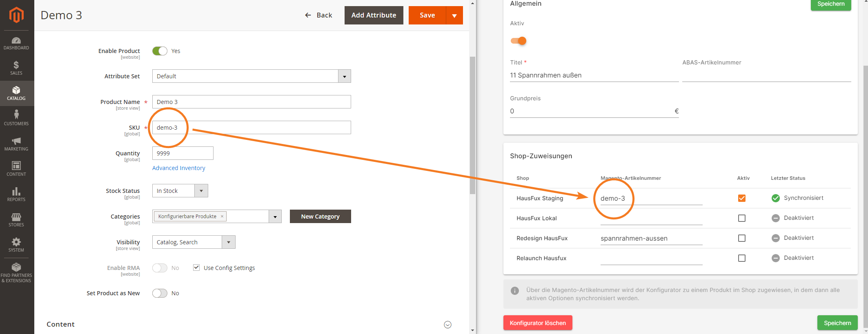Image resolution: width=868 pixels, height=334 pixels.
Task: Click the orange Save button
Action: point(427,15)
